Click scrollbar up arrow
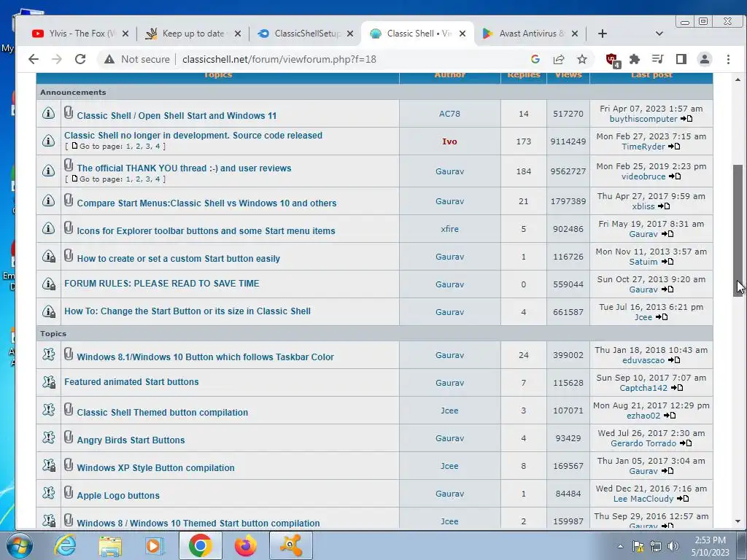Image resolution: width=747 pixels, height=560 pixels. coord(738,79)
